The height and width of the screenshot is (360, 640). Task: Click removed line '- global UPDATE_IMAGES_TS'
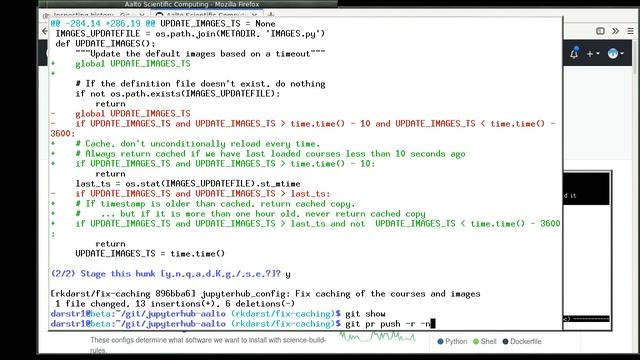click(x=121, y=113)
